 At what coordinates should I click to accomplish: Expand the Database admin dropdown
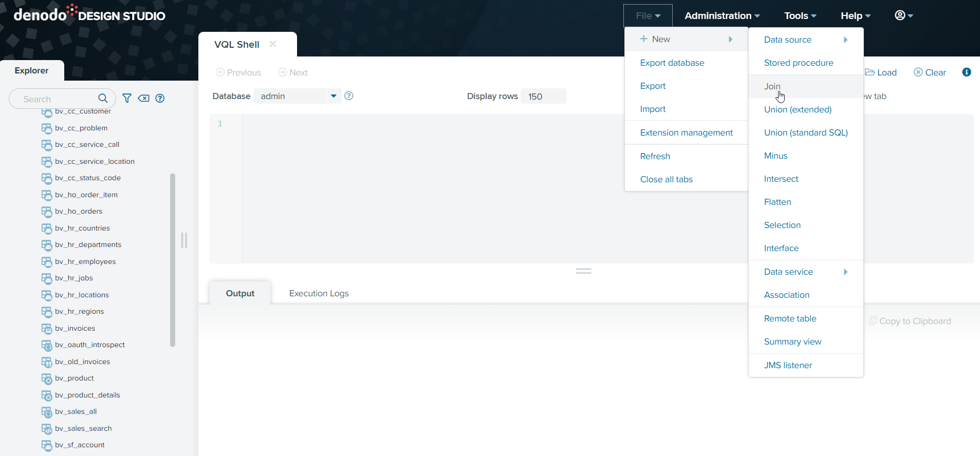click(334, 96)
